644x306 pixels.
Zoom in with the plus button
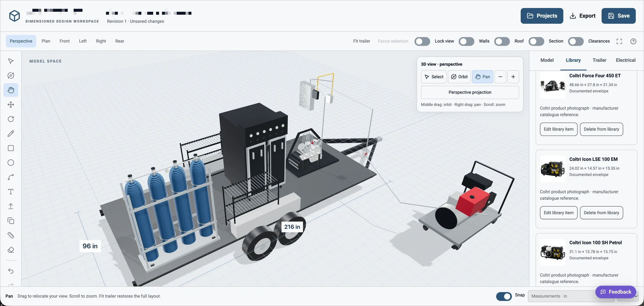coord(513,77)
